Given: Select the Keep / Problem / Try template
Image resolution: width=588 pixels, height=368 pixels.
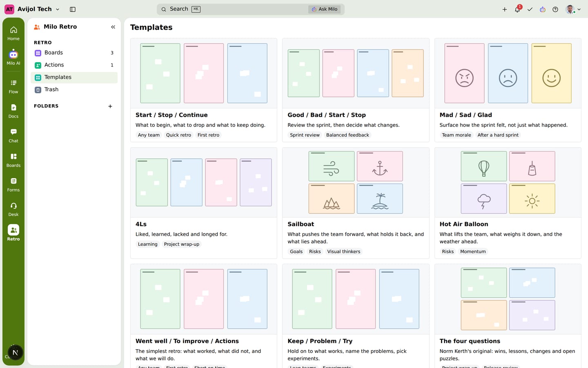Looking at the screenshot, I should [x=356, y=316].
